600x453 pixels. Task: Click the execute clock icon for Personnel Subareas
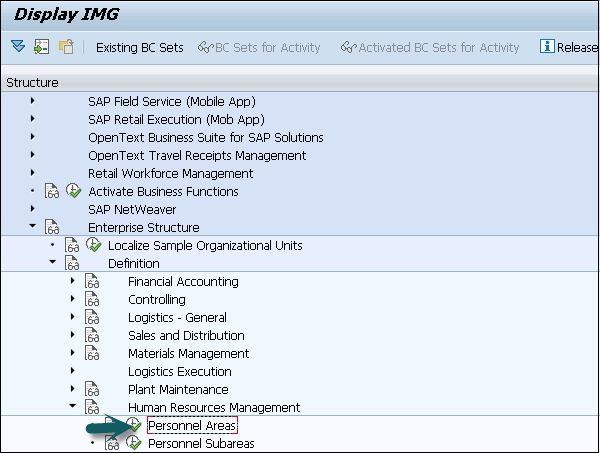pyautogui.click(x=133, y=443)
